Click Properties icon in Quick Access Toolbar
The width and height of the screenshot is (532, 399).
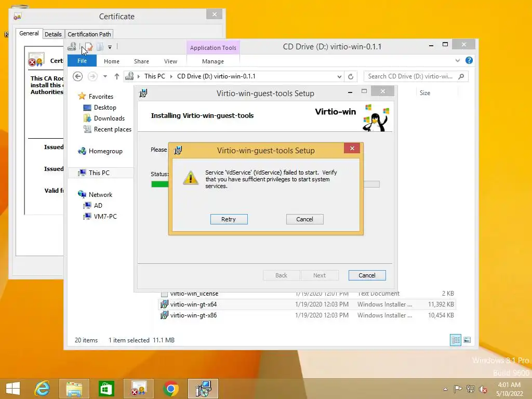[88, 47]
